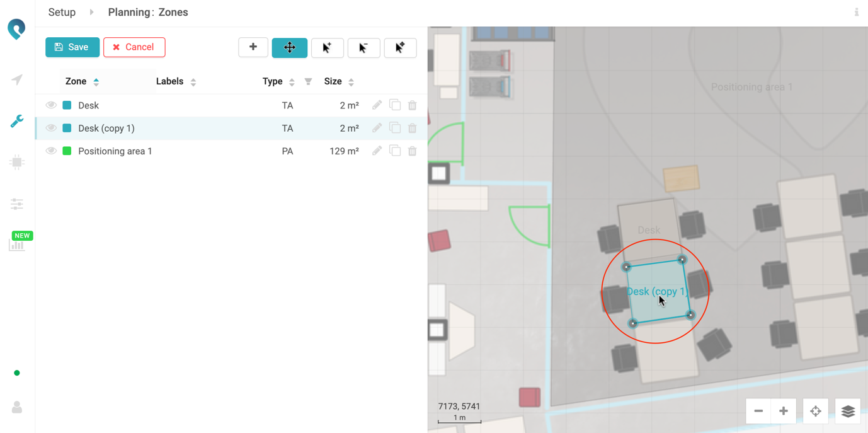Hide the Desk zone

[x=51, y=105]
